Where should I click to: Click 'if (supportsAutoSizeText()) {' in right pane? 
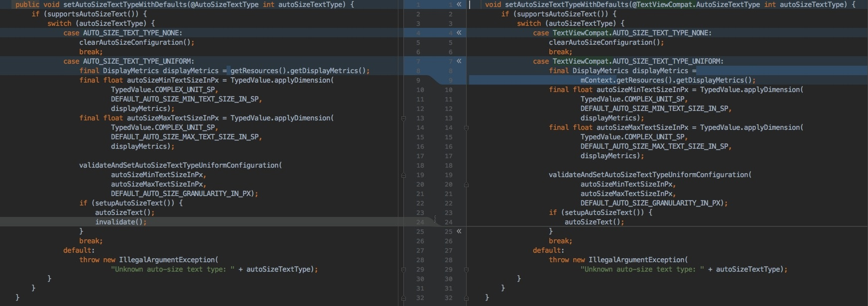[x=559, y=14]
